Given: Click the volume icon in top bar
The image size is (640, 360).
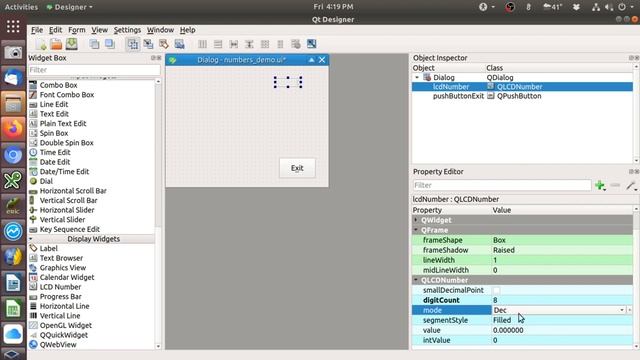Looking at the screenshot, I should tap(609, 7).
